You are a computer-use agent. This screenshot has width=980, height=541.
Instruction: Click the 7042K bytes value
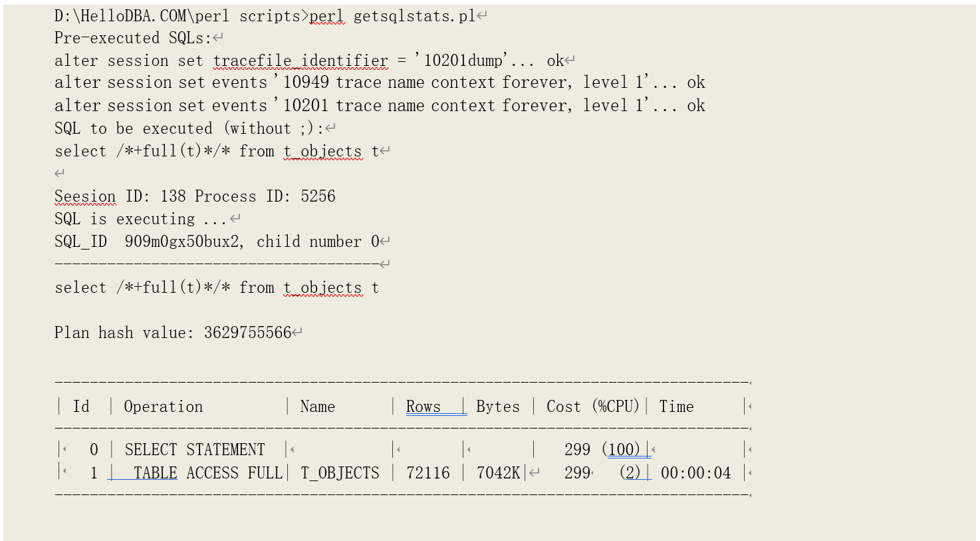(499, 473)
